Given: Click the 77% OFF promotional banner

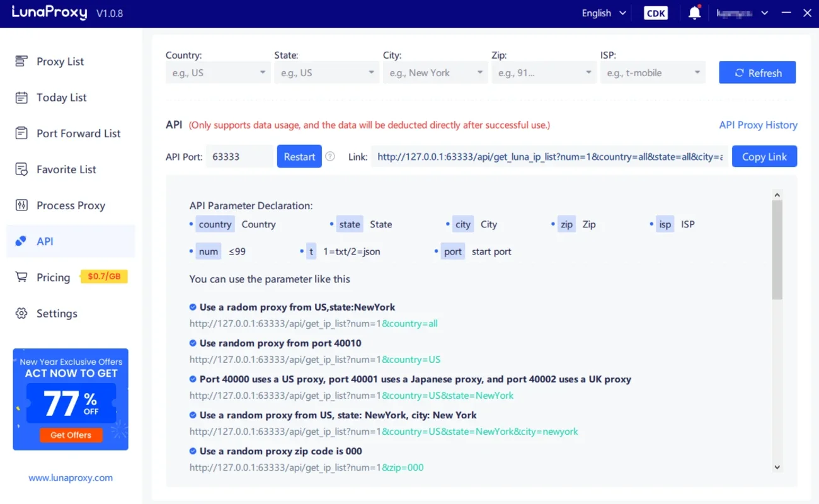Looking at the screenshot, I should click(71, 399).
